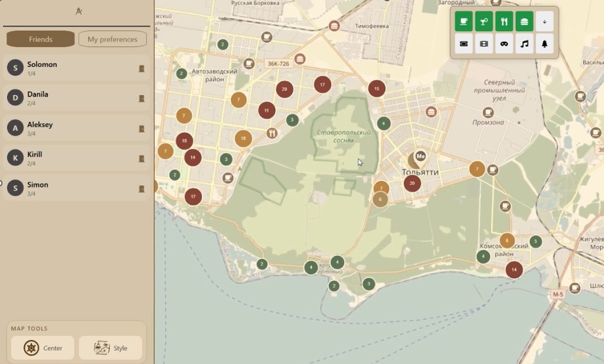This screenshot has width=604, height=364.
Task: Click the compass icon atop the sidebar
Action: (x=78, y=11)
